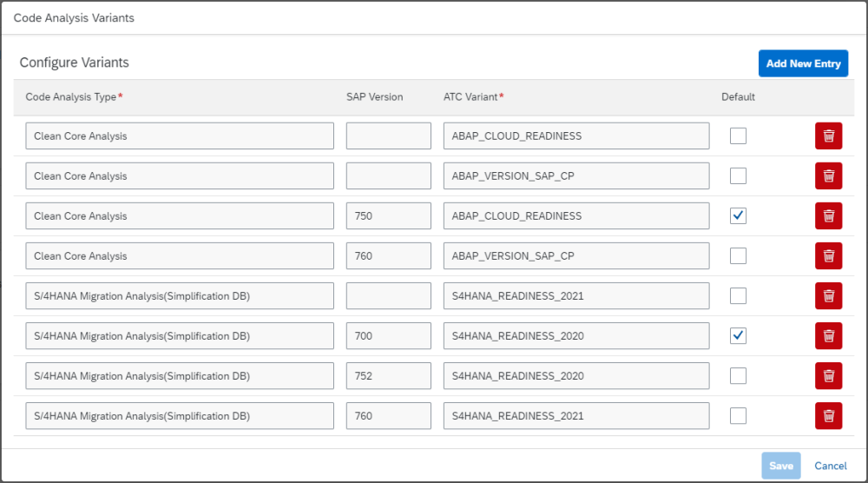Viewport: 868px width, 483px height.
Task: Uncheck Default for the version 750 row
Action: tap(738, 215)
